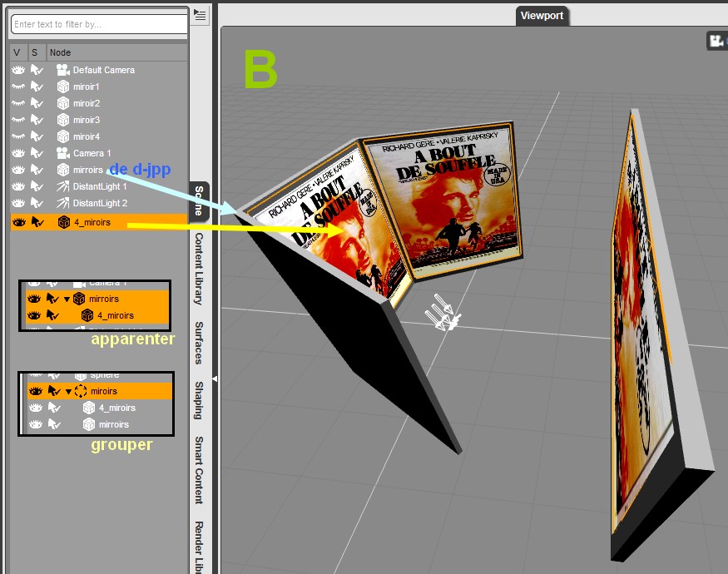Open the Scene pane options menu icon

[x=200, y=15]
